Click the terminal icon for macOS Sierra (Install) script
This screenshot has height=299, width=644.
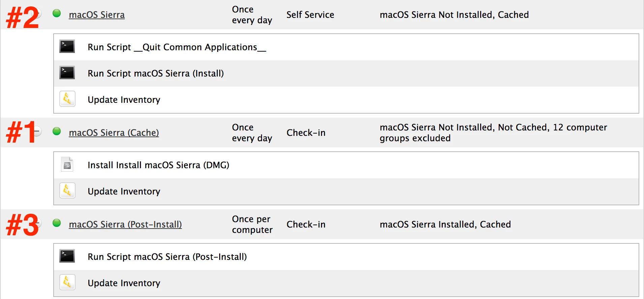(67, 73)
